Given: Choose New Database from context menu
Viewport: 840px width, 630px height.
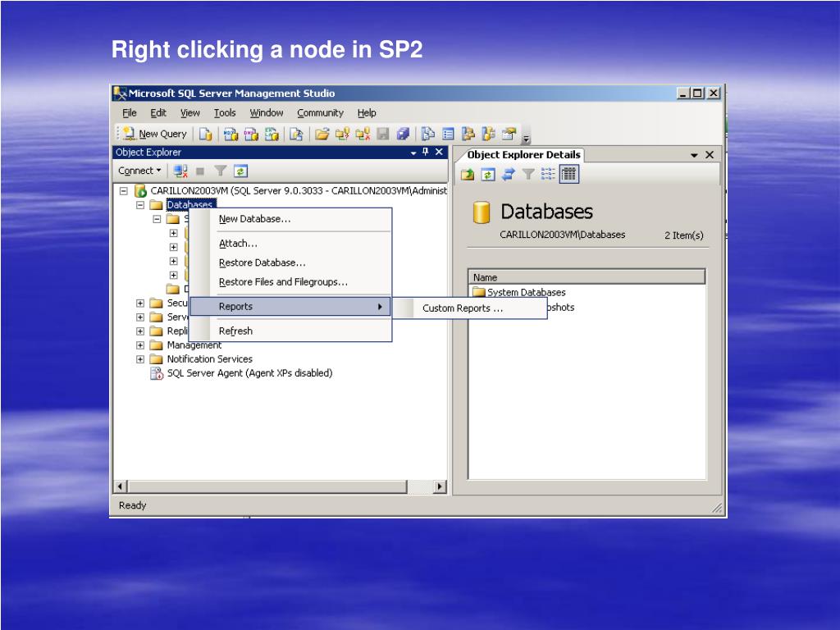Looking at the screenshot, I should point(291,219).
